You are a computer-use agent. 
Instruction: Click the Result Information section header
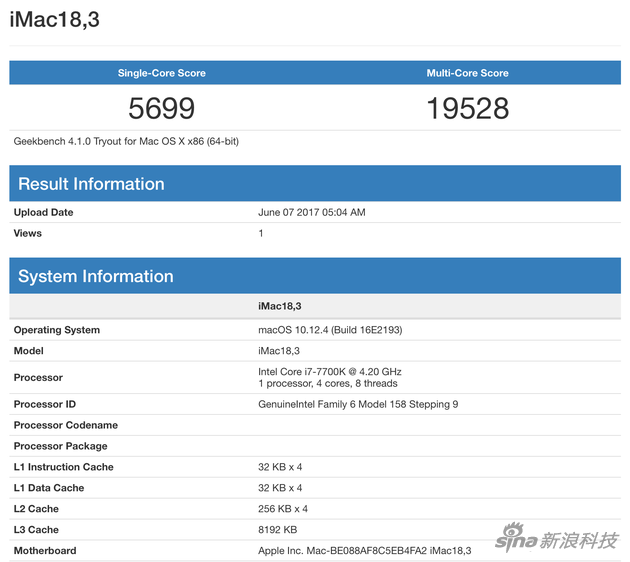[315, 184]
